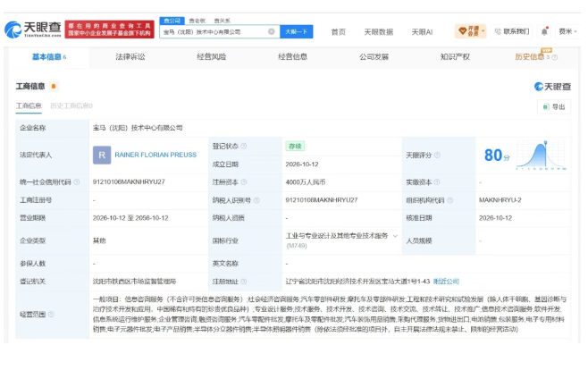Click the 存续 status badge
The height and width of the screenshot is (379, 588).
(295, 147)
